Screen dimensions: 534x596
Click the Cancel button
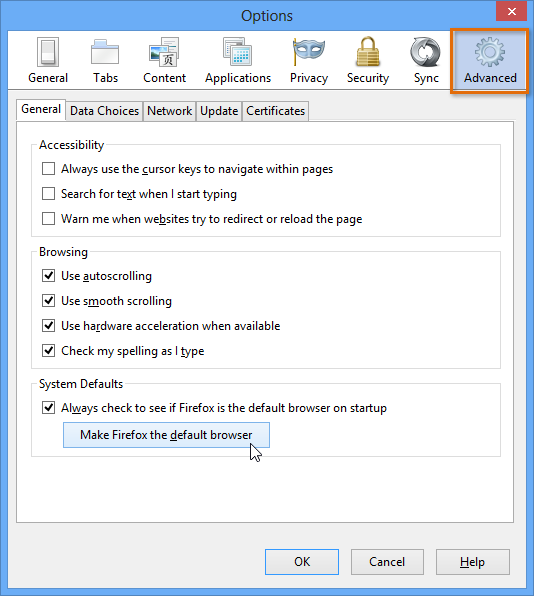(387, 562)
